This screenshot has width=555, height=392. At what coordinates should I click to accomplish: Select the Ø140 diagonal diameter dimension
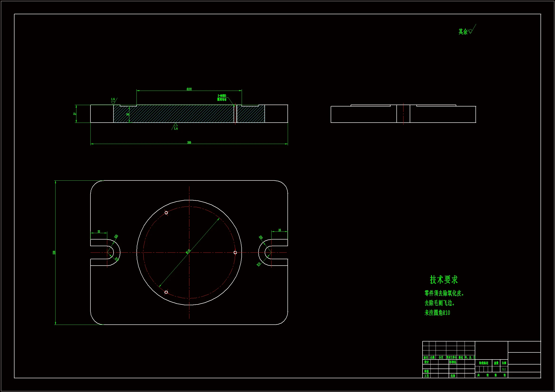click(x=188, y=252)
